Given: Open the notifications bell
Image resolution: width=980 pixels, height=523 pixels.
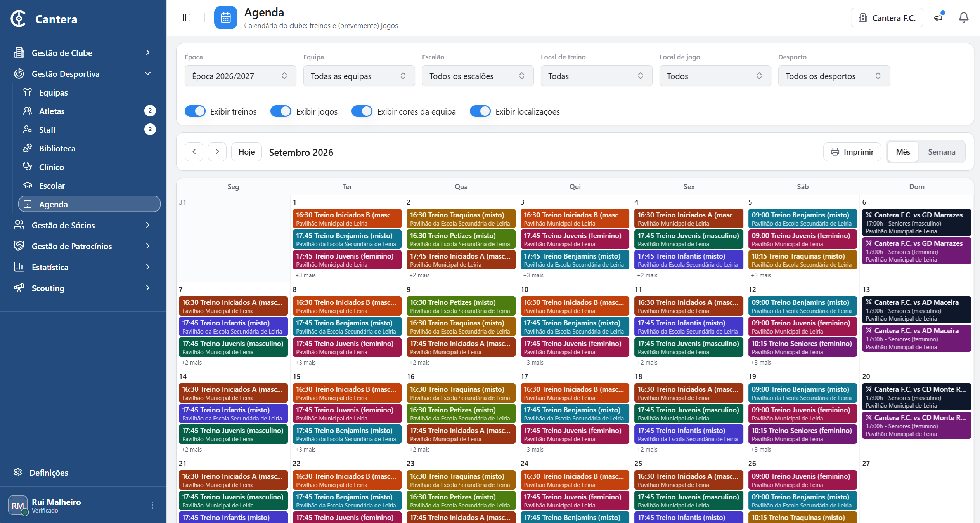Looking at the screenshot, I should click(x=964, y=17).
